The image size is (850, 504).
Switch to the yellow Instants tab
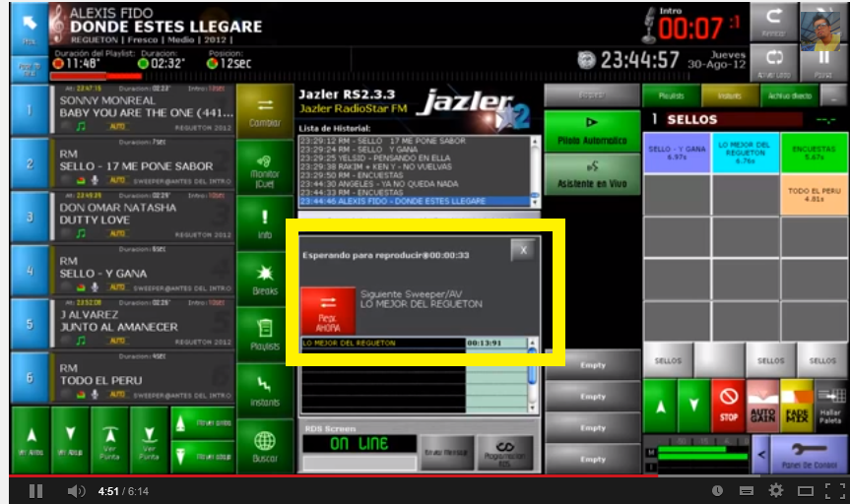[x=730, y=95]
